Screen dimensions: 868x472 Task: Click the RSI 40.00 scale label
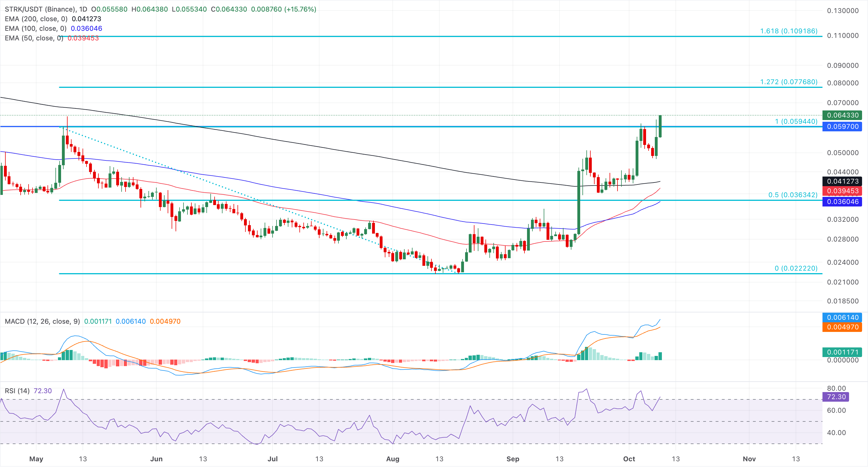[836, 433]
